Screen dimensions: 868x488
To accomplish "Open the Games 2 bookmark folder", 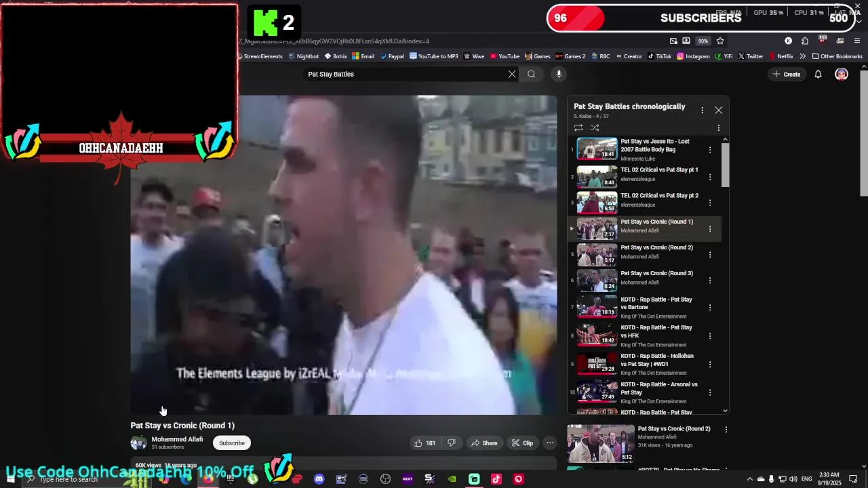I will coord(570,56).
